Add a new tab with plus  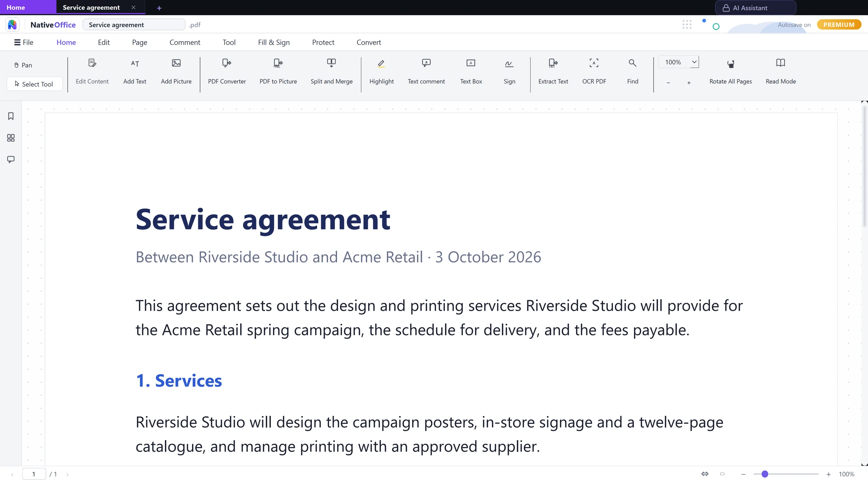[x=159, y=8]
